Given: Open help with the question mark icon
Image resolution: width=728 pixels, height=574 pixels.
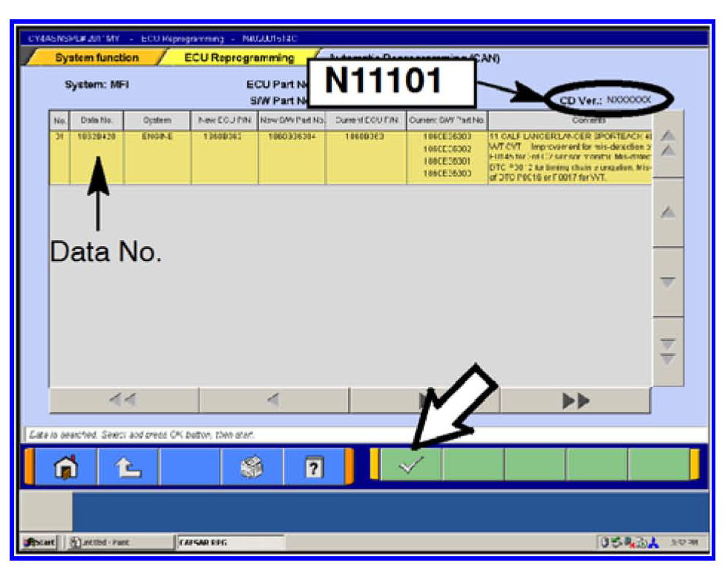Looking at the screenshot, I should (314, 468).
